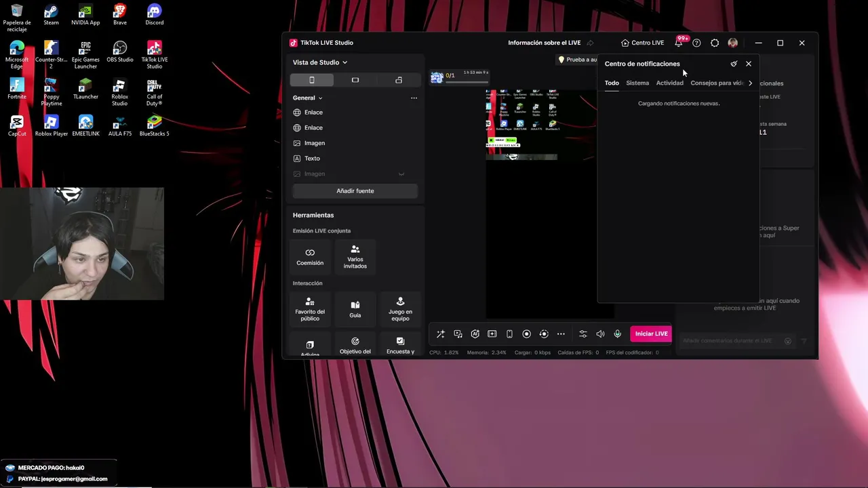Select the portrait layout mode
The height and width of the screenshot is (488, 868).
[312, 80]
